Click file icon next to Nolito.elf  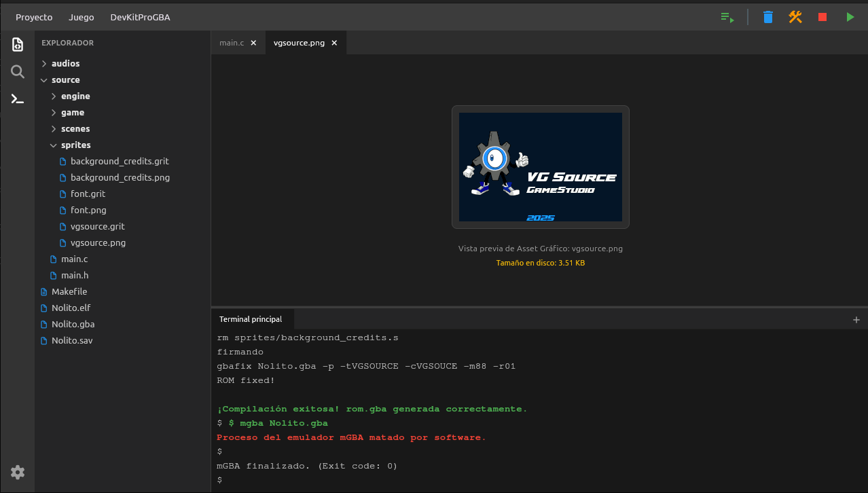(44, 308)
